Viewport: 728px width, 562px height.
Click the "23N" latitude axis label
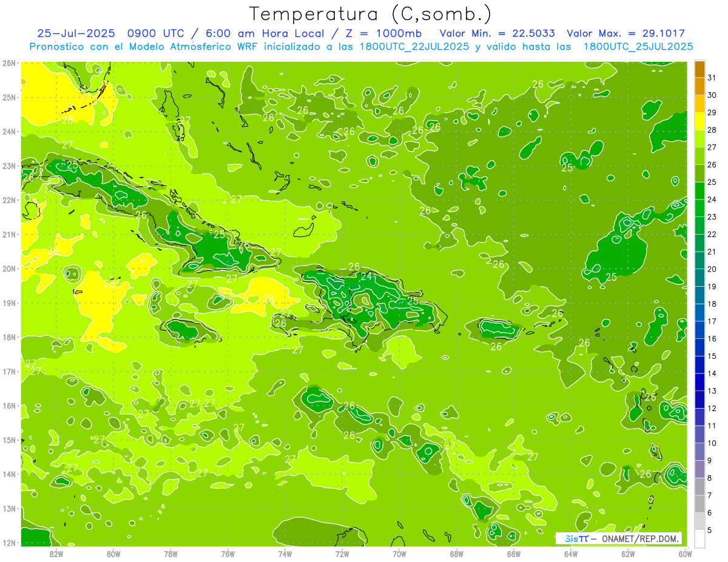point(9,166)
